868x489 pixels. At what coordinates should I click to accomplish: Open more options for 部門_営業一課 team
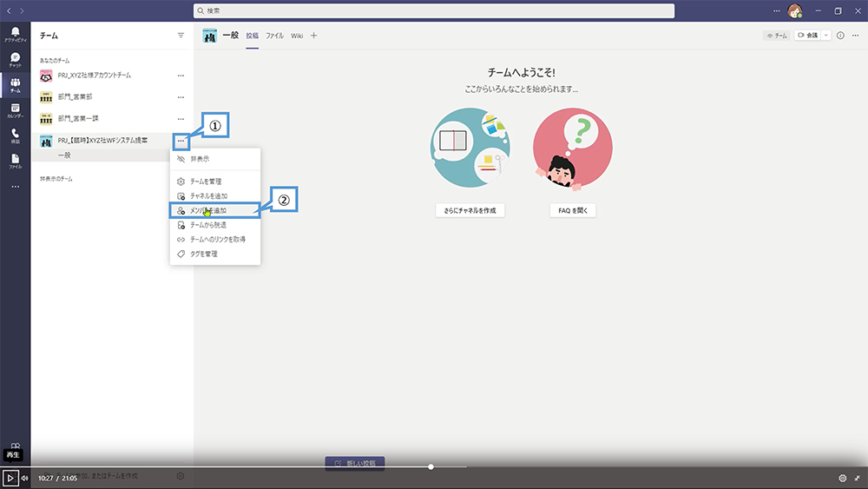click(x=181, y=118)
